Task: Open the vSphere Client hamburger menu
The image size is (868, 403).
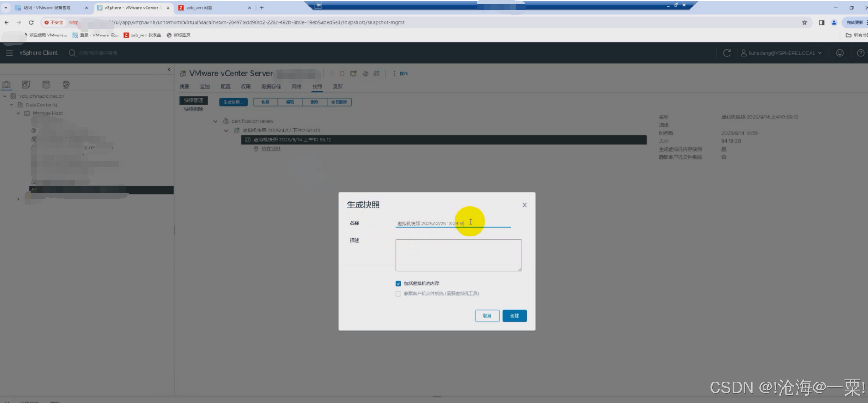Action: [9, 53]
